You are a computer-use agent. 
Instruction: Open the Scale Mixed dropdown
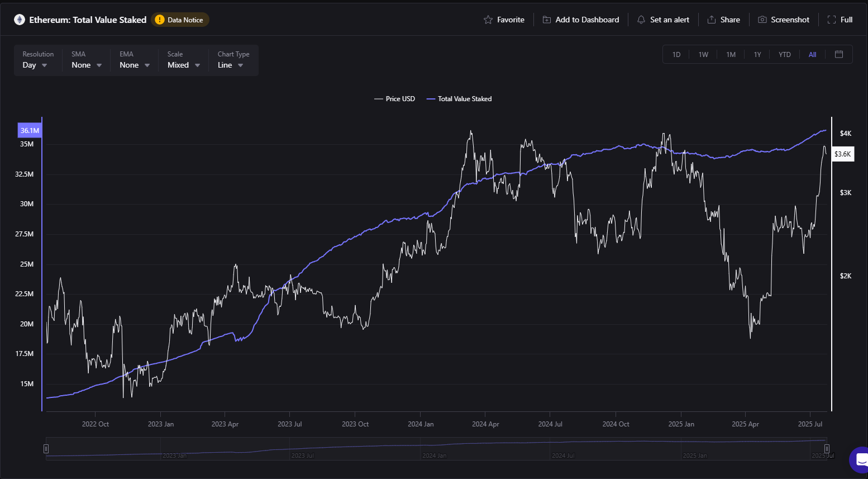point(183,60)
